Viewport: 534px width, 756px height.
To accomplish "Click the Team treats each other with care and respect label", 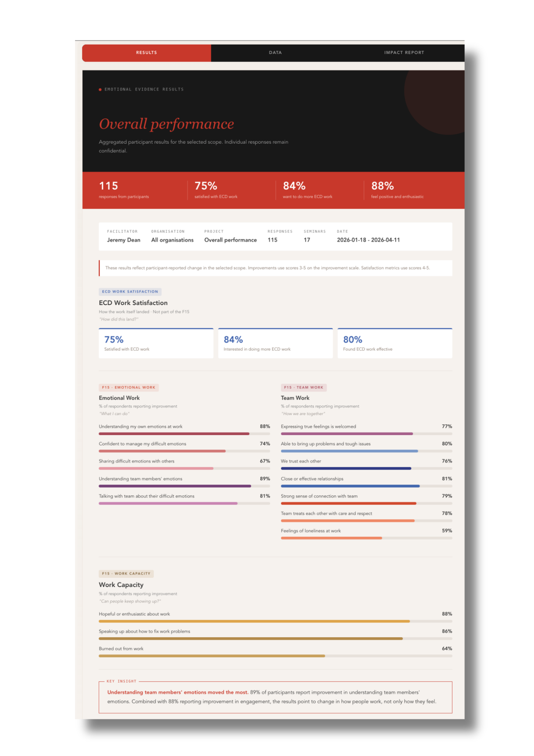I will [x=326, y=513].
